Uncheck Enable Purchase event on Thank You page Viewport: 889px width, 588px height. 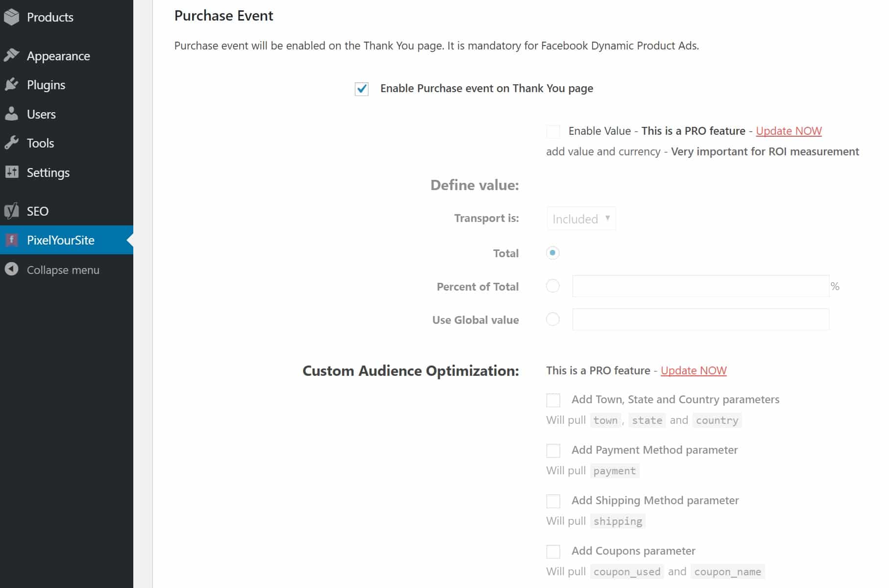point(362,89)
